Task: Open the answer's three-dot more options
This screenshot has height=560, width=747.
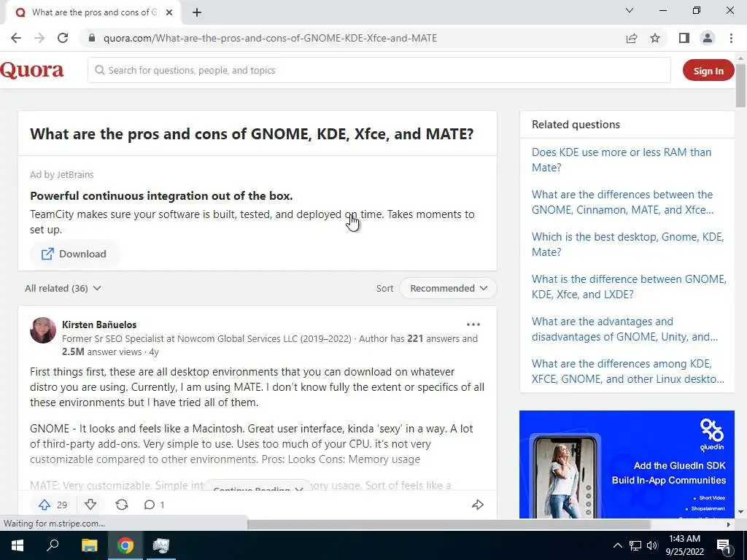Action: (473, 324)
